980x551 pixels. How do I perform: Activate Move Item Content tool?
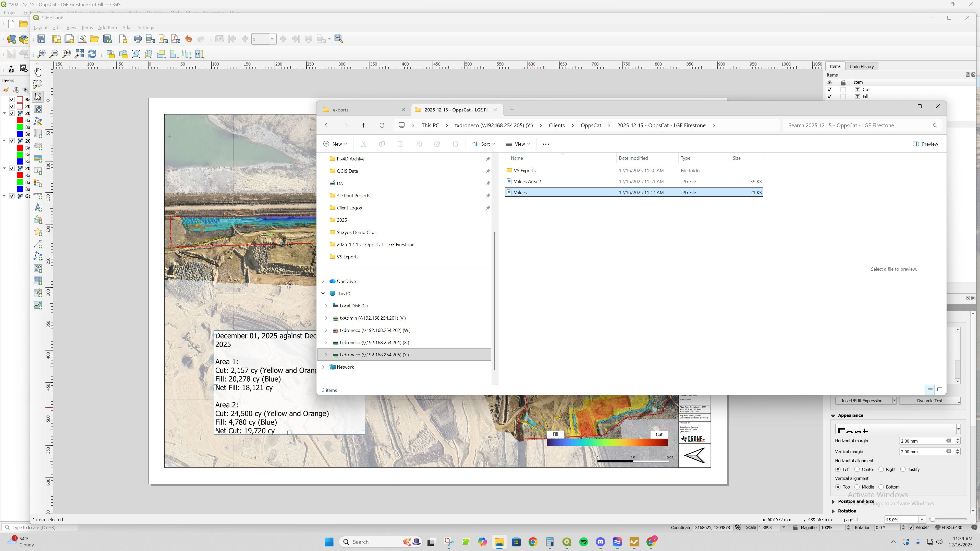click(38, 109)
